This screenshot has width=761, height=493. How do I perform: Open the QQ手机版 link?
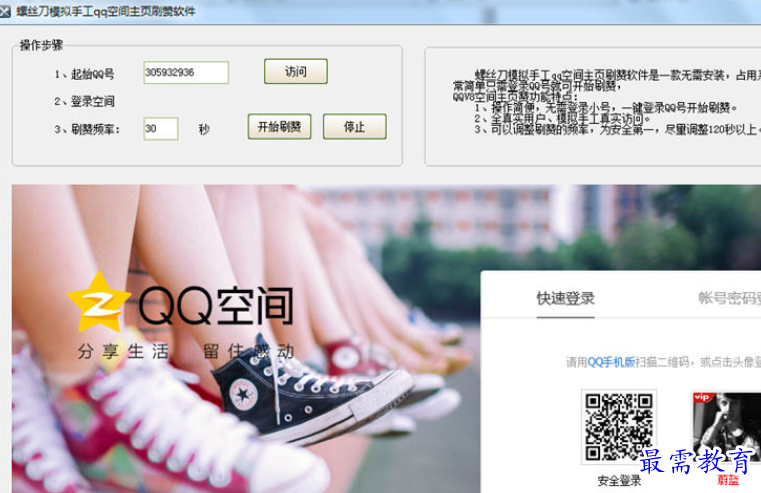[x=611, y=362]
